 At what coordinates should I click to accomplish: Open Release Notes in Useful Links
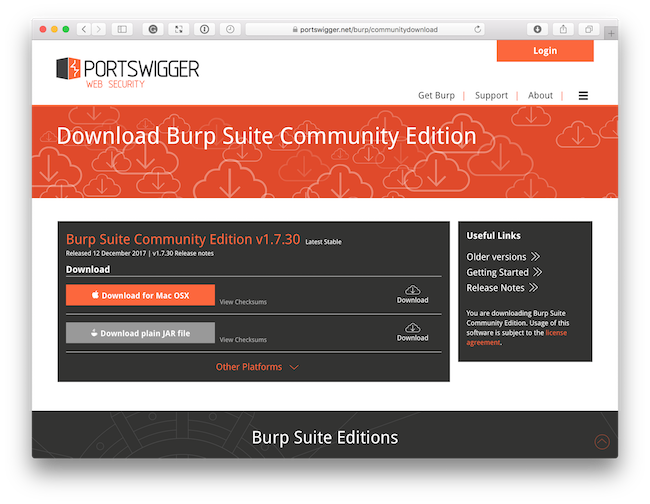(502, 287)
